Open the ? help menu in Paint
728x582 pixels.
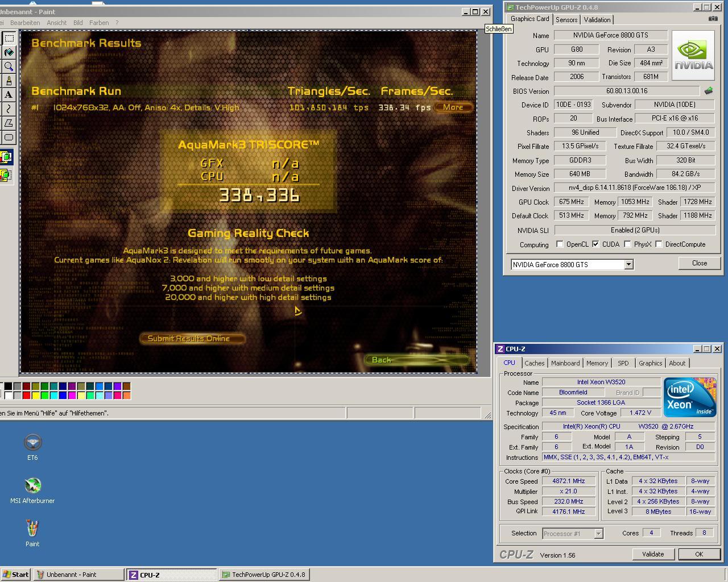(117, 23)
